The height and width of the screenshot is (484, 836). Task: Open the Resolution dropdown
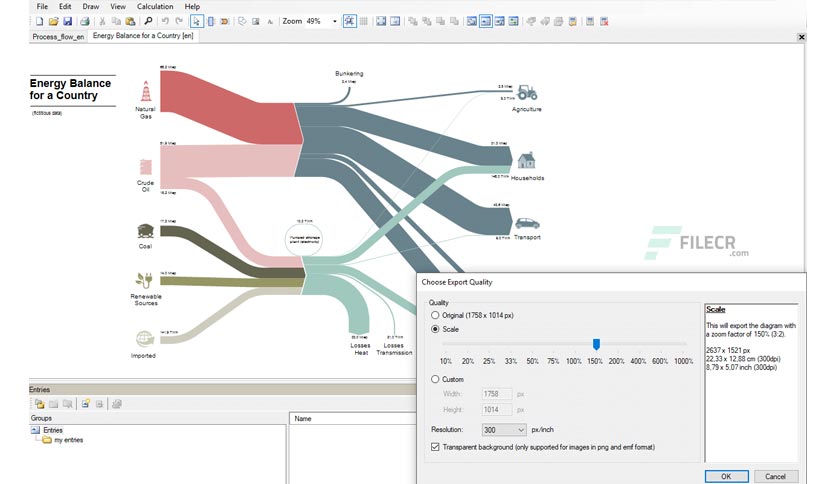coord(504,430)
